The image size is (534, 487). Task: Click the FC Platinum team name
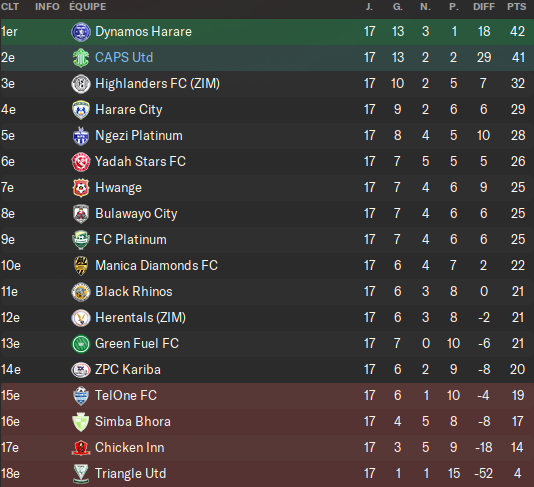coord(131,239)
